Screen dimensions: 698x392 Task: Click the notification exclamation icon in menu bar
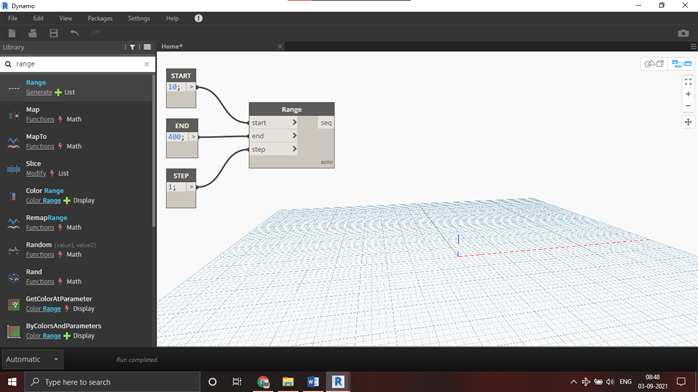[x=199, y=18]
